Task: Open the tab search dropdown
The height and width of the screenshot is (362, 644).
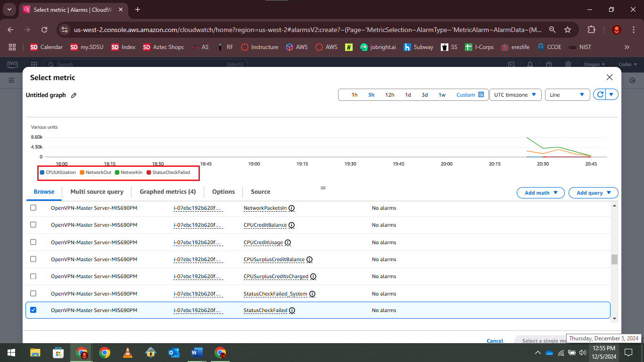Action: click(x=9, y=9)
